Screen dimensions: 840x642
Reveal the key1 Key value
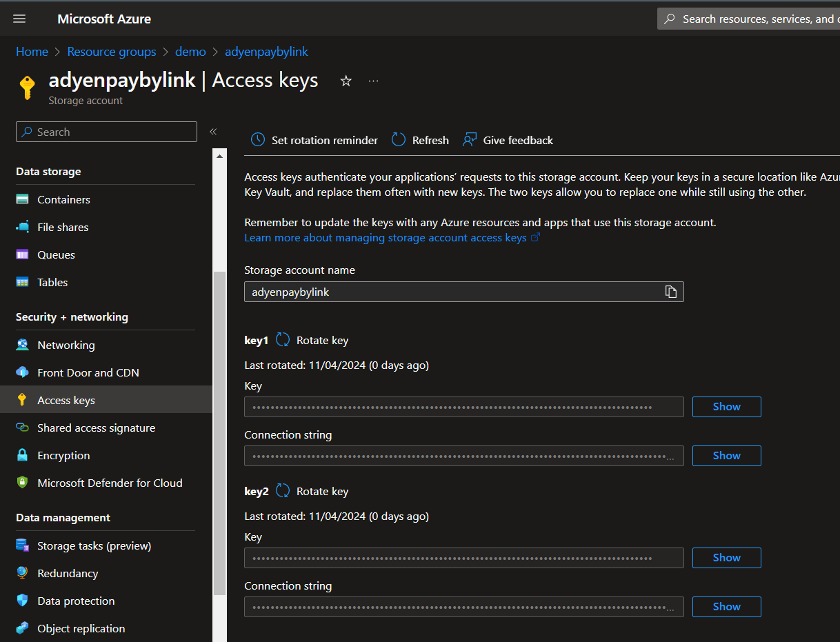(x=726, y=407)
